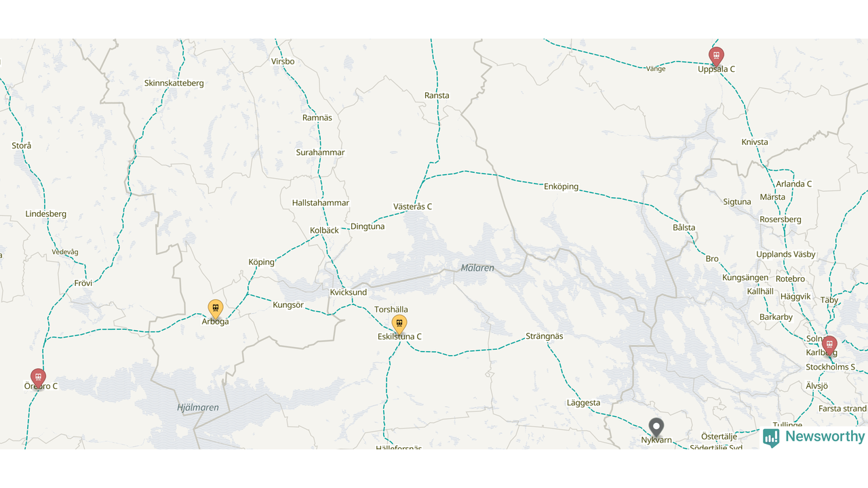Select the Hjälmaren lake label
The image size is (868, 488).
click(198, 408)
